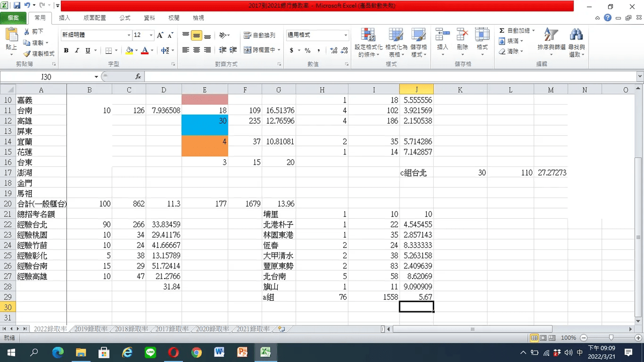Decrease decimal places
Viewport: 644px width, 362px height.
click(344, 50)
